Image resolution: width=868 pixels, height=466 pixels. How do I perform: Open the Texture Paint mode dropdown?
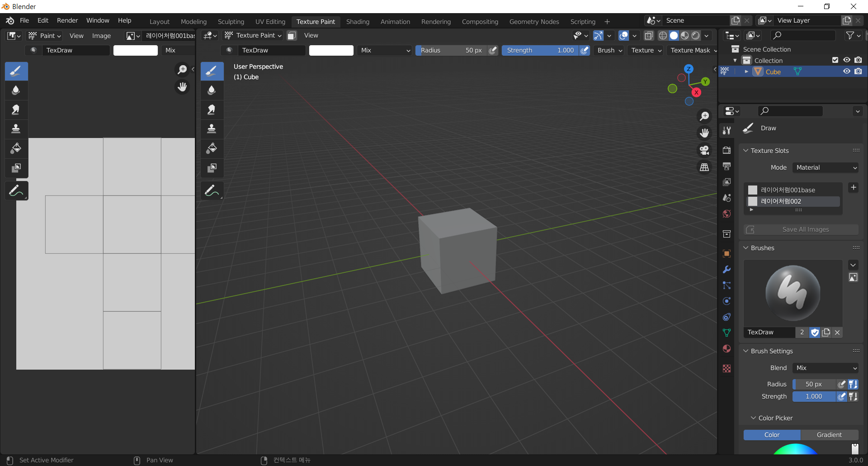(x=253, y=35)
